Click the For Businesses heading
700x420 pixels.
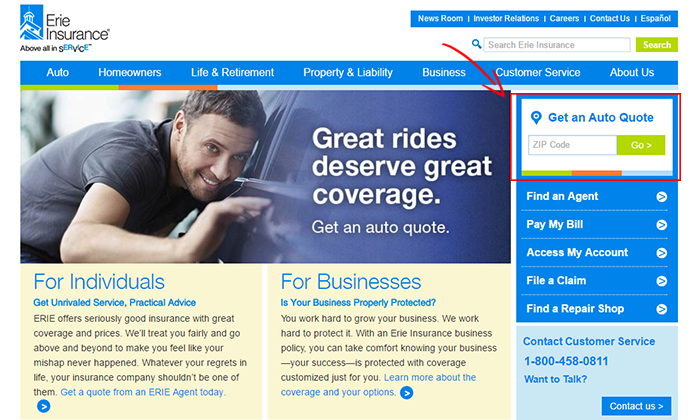(351, 282)
